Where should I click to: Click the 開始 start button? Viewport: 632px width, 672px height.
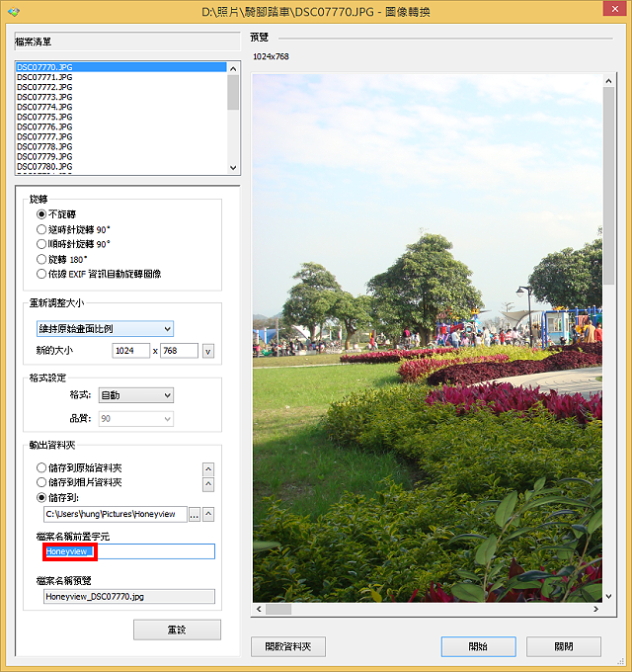478,646
